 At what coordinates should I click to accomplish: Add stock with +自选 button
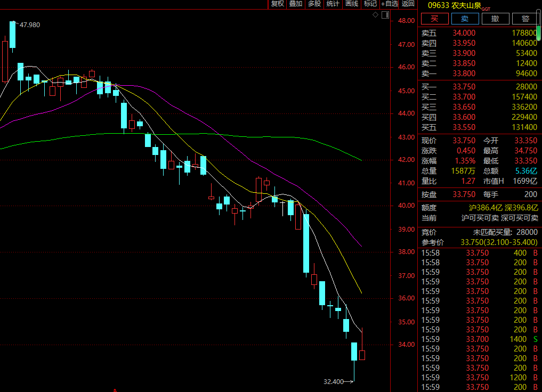click(x=390, y=4)
